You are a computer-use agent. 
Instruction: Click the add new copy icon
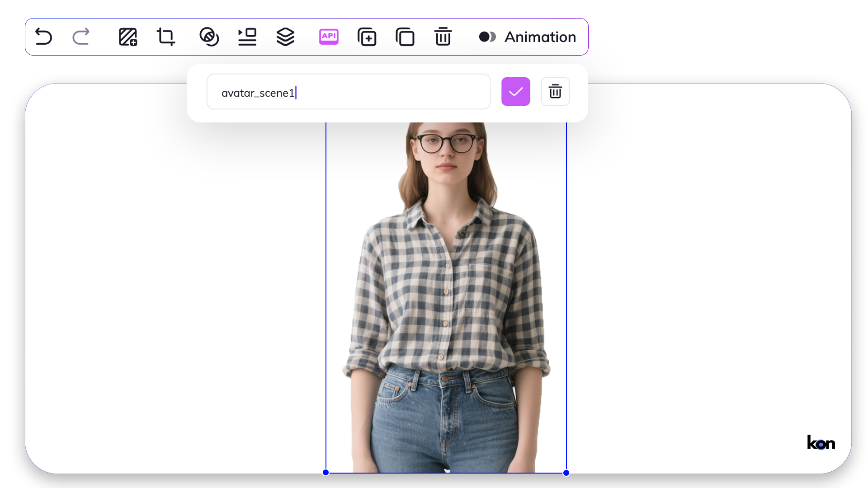[367, 37]
